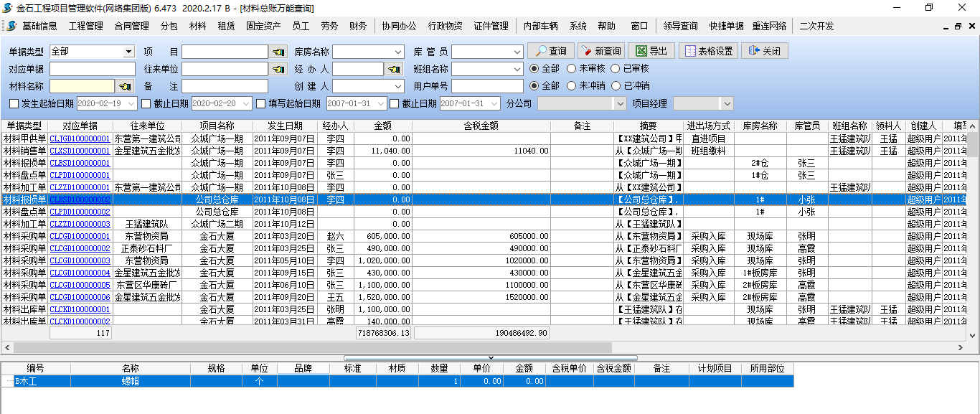Export the results with 导出

click(x=651, y=51)
